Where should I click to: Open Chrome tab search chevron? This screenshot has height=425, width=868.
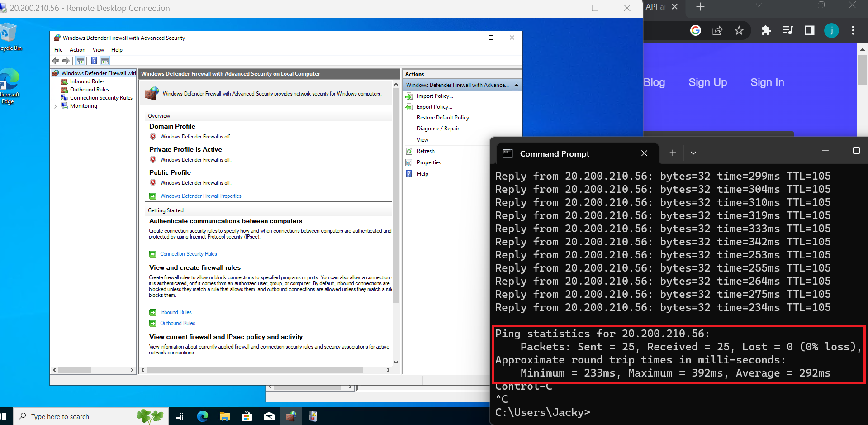(x=759, y=5)
